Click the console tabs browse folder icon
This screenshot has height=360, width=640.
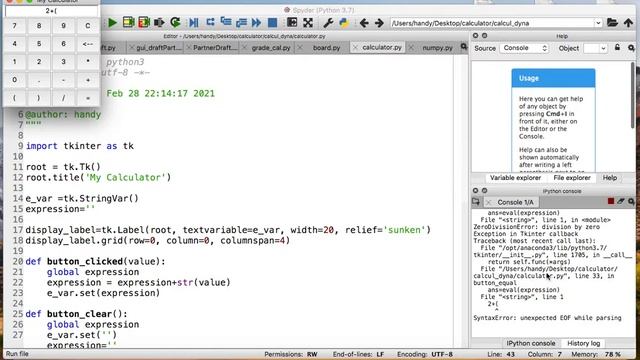(x=476, y=202)
